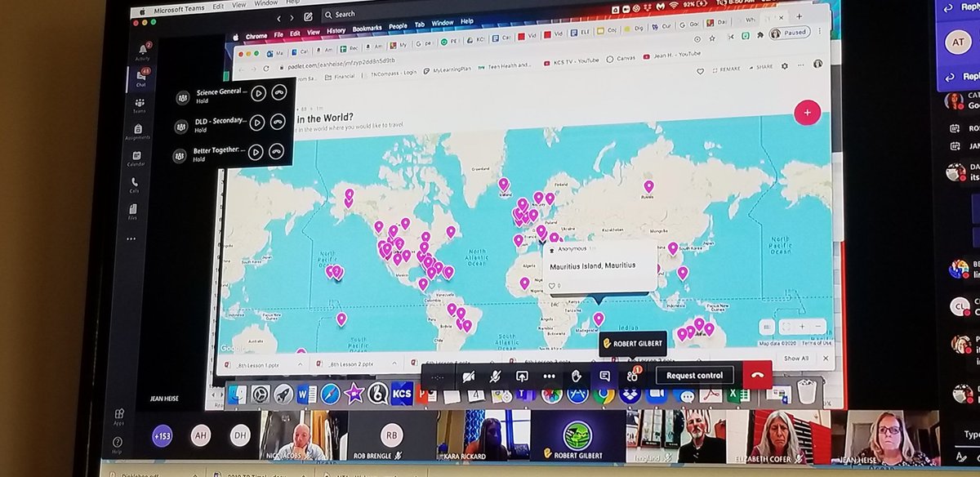Open Padlet header more options ellipsis
The height and width of the screenshot is (477, 980).
pos(801,65)
